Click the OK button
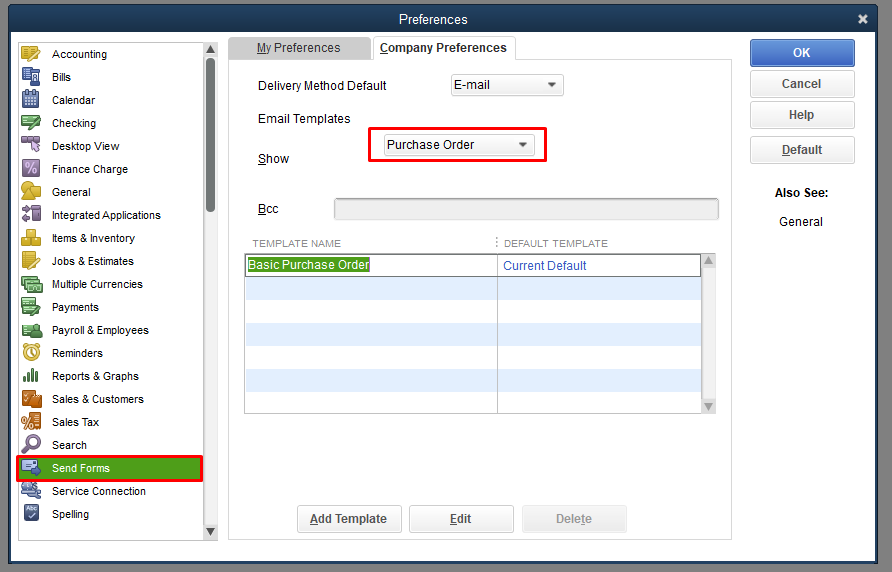 (802, 52)
